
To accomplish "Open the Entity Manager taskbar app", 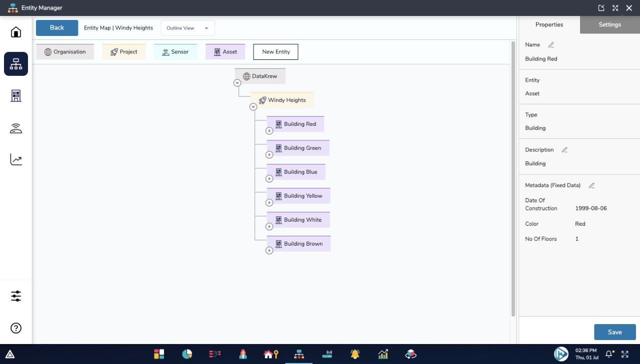I will pyautogui.click(x=299, y=354).
